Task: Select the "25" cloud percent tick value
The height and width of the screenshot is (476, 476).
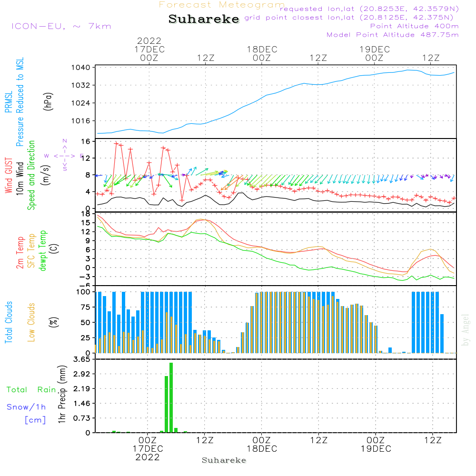Action: [86, 338]
